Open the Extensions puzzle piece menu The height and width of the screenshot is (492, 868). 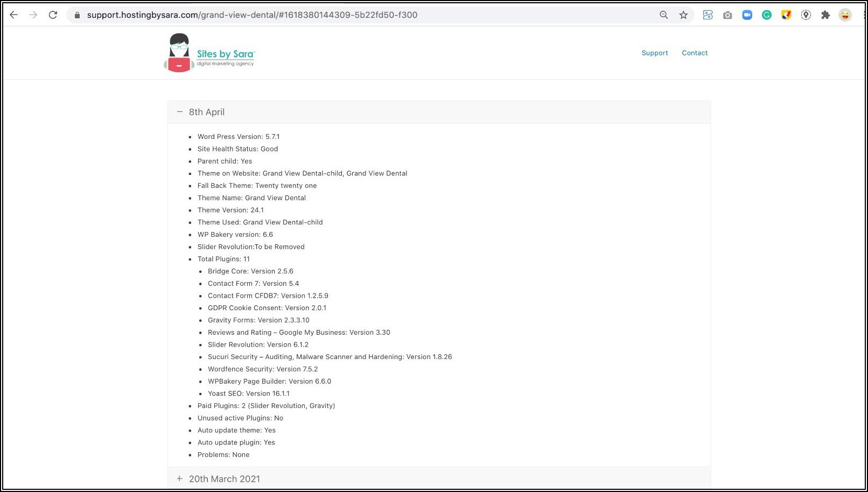825,15
